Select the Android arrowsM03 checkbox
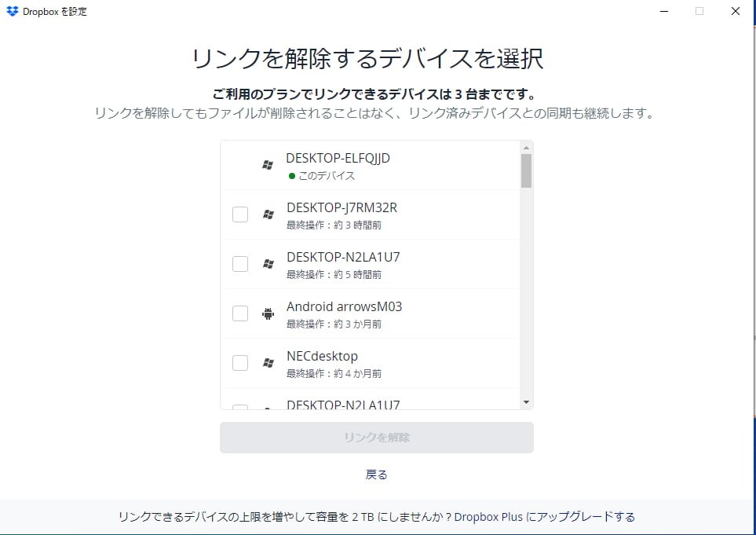 coord(240,313)
